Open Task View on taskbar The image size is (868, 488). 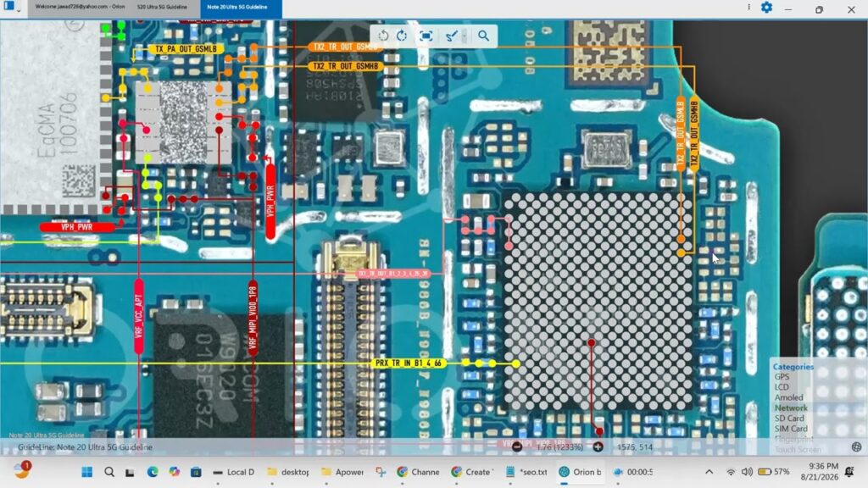[x=130, y=472]
